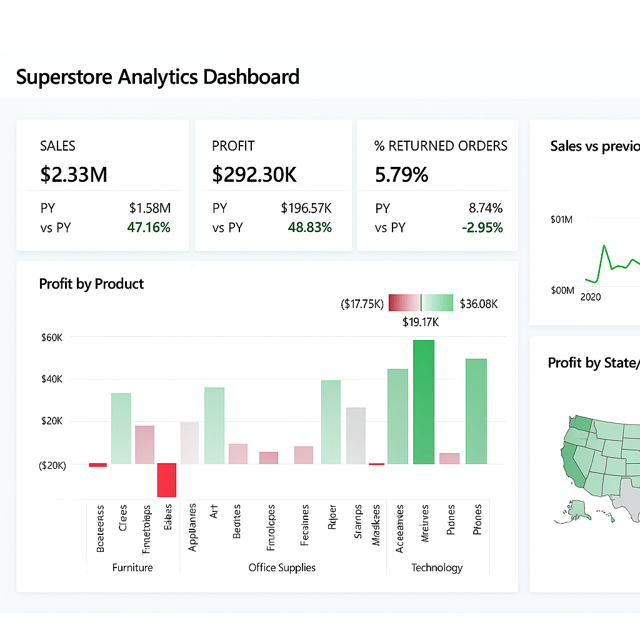The height and width of the screenshot is (640, 640).
Task: Click the Superstore Analytics Dashboard title
Action: 158,77
